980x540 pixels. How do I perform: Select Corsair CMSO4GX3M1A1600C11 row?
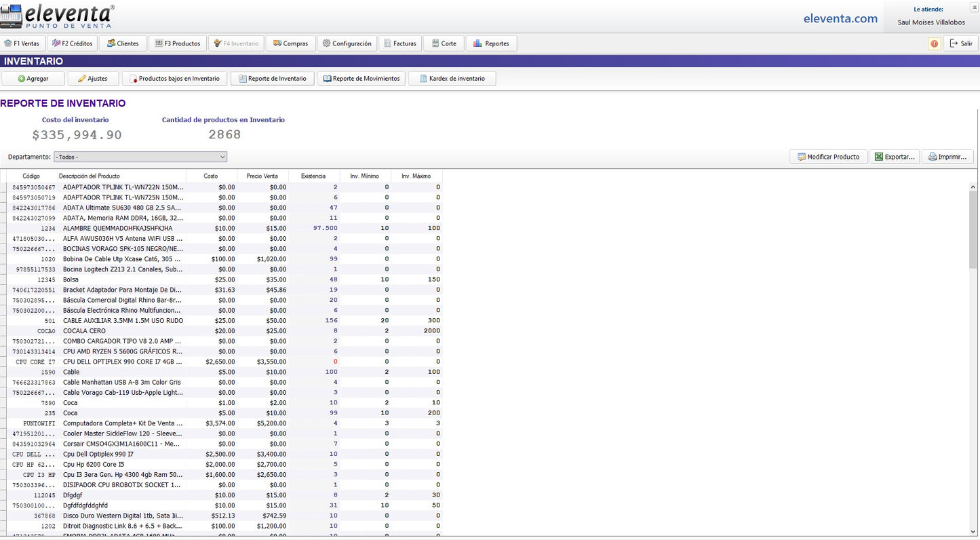(221, 444)
